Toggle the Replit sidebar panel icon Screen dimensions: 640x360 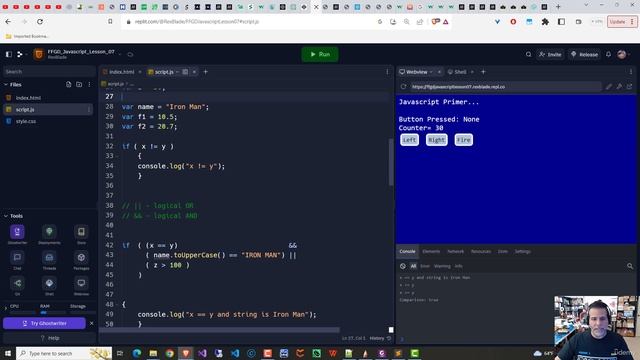pos(9,54)
